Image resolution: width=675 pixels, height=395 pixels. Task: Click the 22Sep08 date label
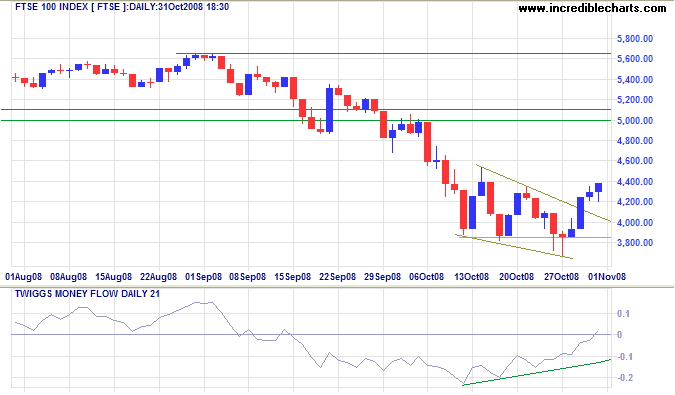coord(338,277)
